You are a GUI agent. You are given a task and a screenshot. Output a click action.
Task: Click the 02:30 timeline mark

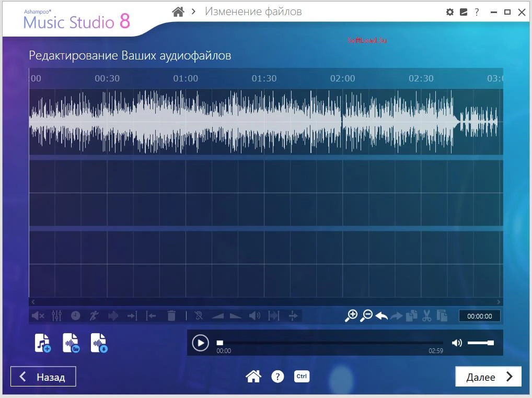[421, 78]
